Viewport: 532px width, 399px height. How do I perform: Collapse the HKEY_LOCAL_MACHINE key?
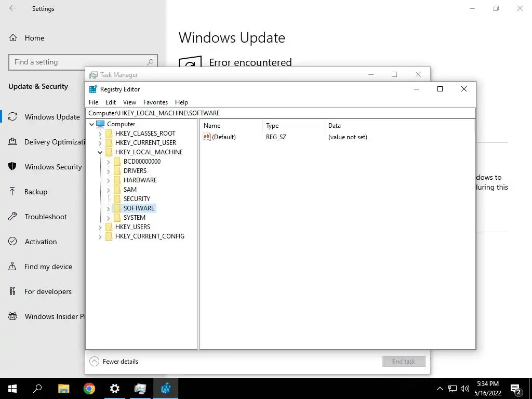100,152
